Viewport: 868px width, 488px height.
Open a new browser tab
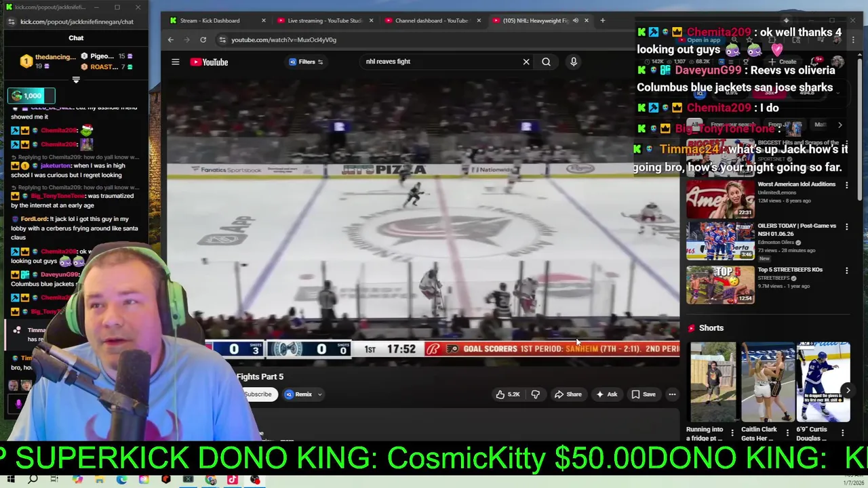pos(602,20)
